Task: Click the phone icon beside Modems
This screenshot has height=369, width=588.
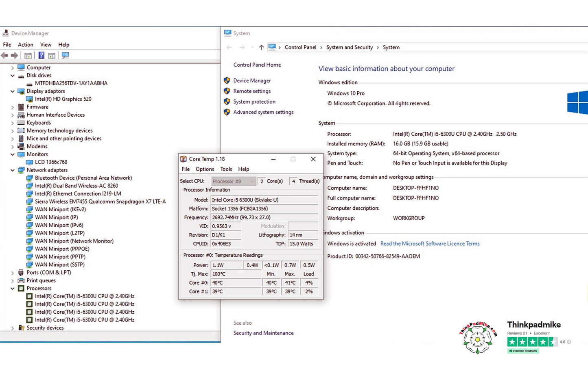Action: [x=21, y=146]
